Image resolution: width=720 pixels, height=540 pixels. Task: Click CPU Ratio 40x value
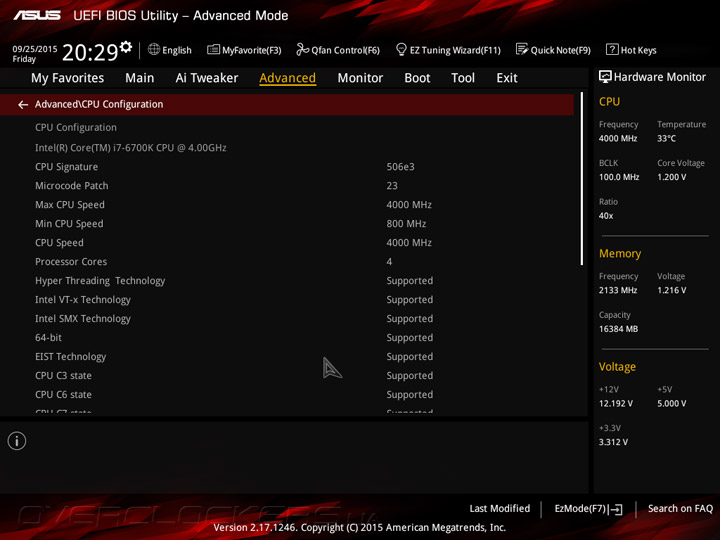(x=606, y=215)
